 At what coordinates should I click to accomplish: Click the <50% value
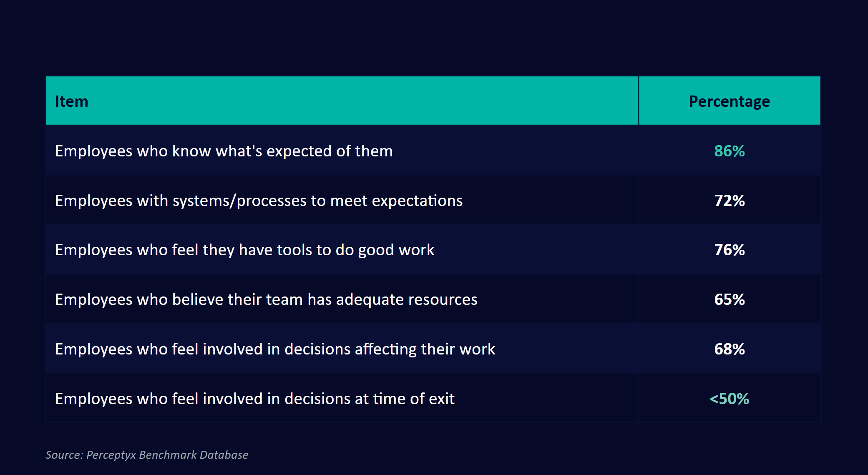(x=729, y=399)
